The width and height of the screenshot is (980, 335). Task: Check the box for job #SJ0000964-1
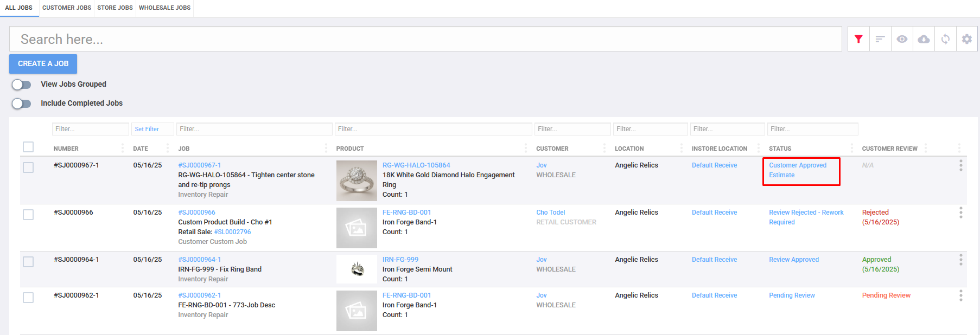[28, 262]
